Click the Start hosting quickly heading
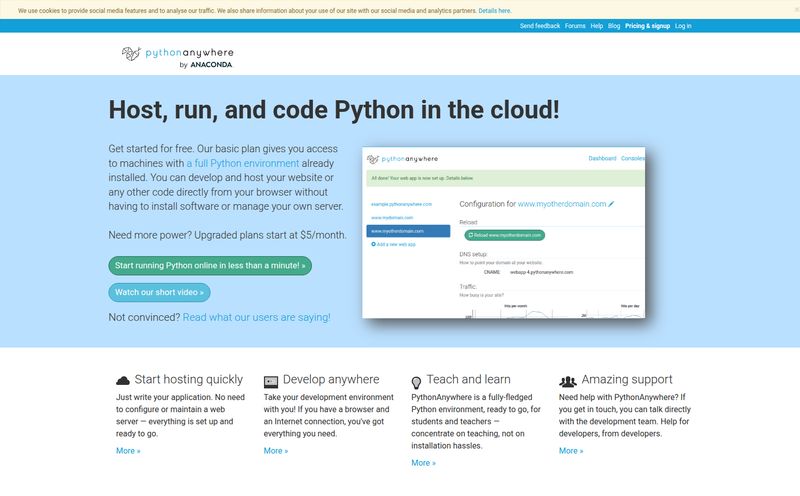Viewport: 800px width, 496px height. 189,380
